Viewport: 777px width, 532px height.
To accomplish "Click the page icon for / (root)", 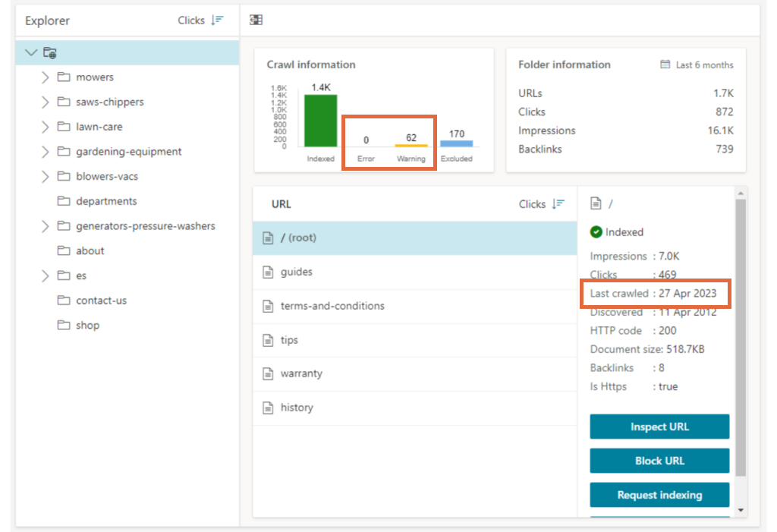I will click(x=268, y=238).
